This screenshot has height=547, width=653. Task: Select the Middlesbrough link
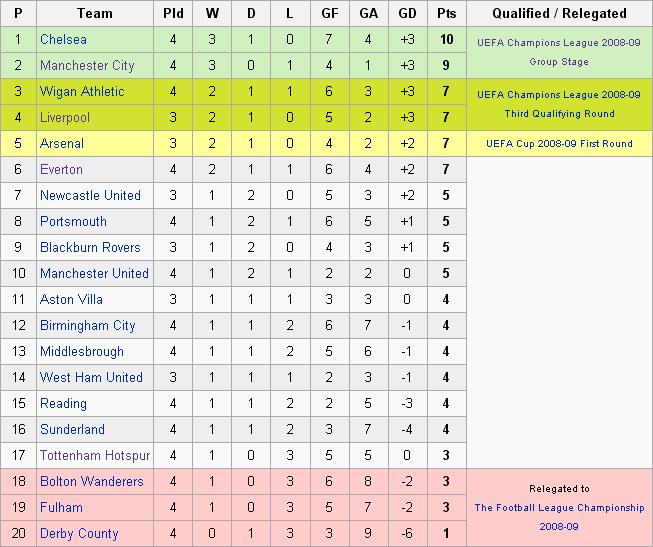tap(82, 351)
